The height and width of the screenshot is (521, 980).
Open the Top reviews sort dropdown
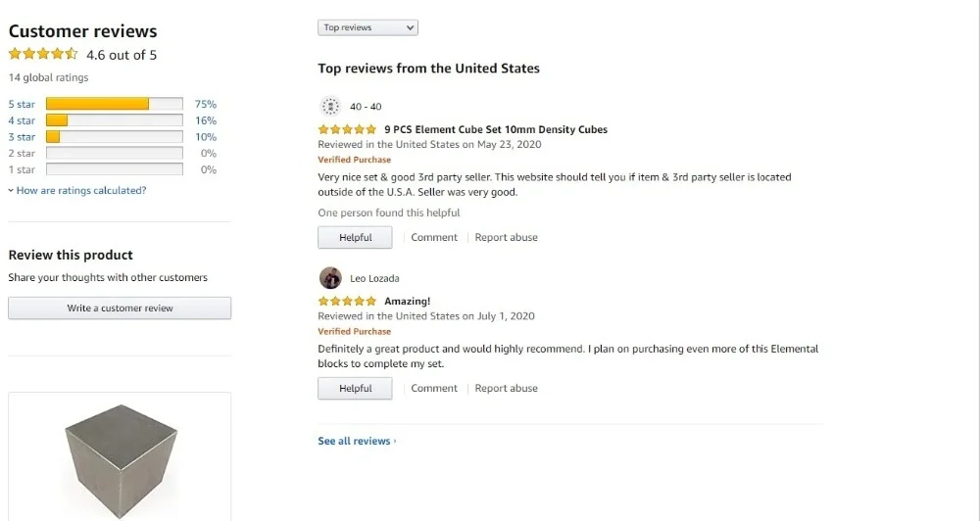[x=367, y=27]
